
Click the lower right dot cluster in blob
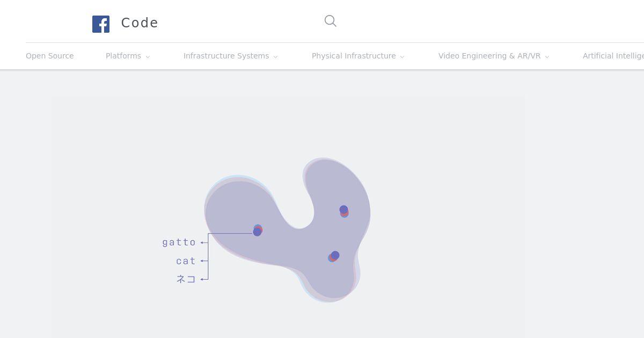[x=334, y=256]
